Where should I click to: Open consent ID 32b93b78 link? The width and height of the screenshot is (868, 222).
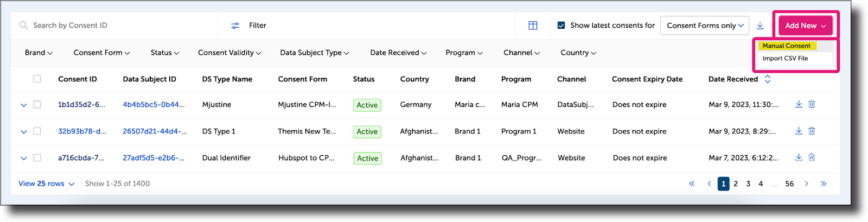click(82, 131)
